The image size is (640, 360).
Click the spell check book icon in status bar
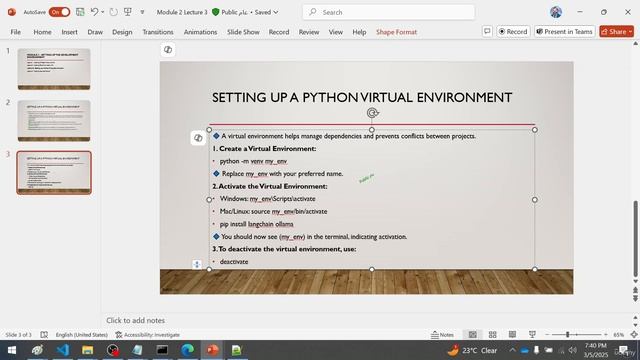[x=44, y=335]
